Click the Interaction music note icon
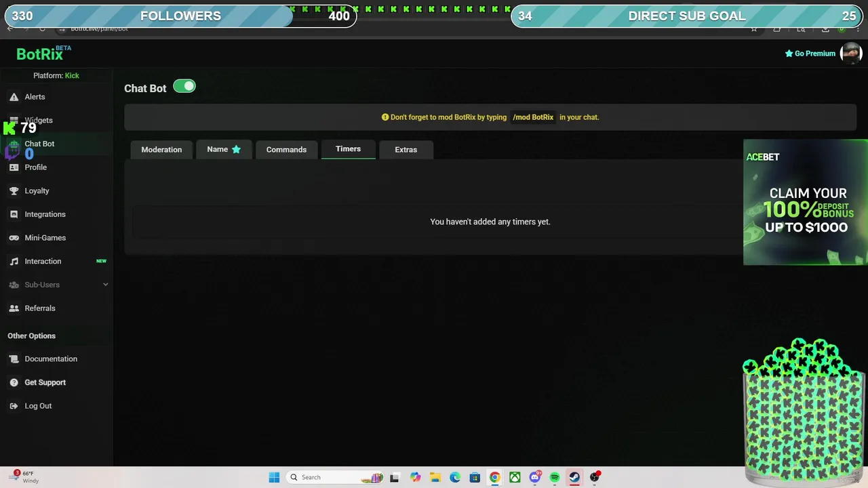Viewport: 868px width, 488px height. point(14,262)
